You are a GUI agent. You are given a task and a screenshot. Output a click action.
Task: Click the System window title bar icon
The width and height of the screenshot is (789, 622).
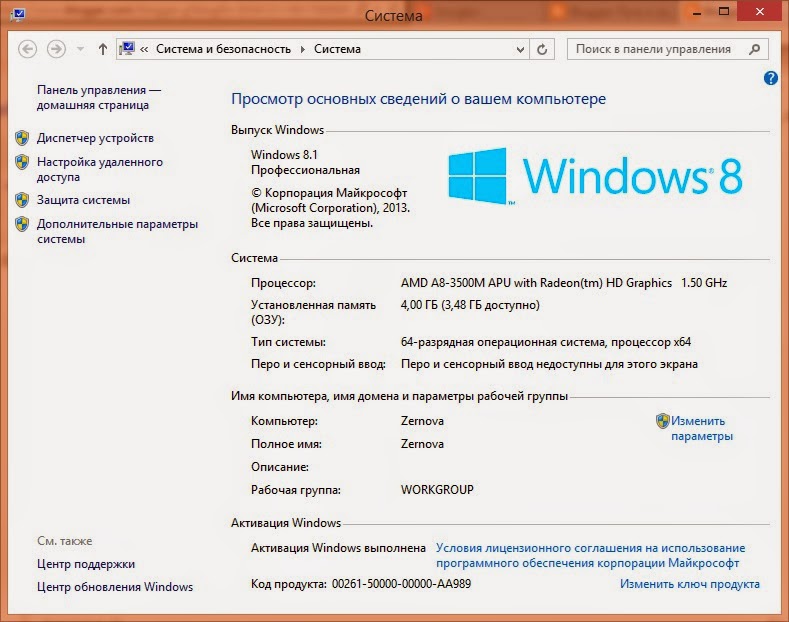19,14
